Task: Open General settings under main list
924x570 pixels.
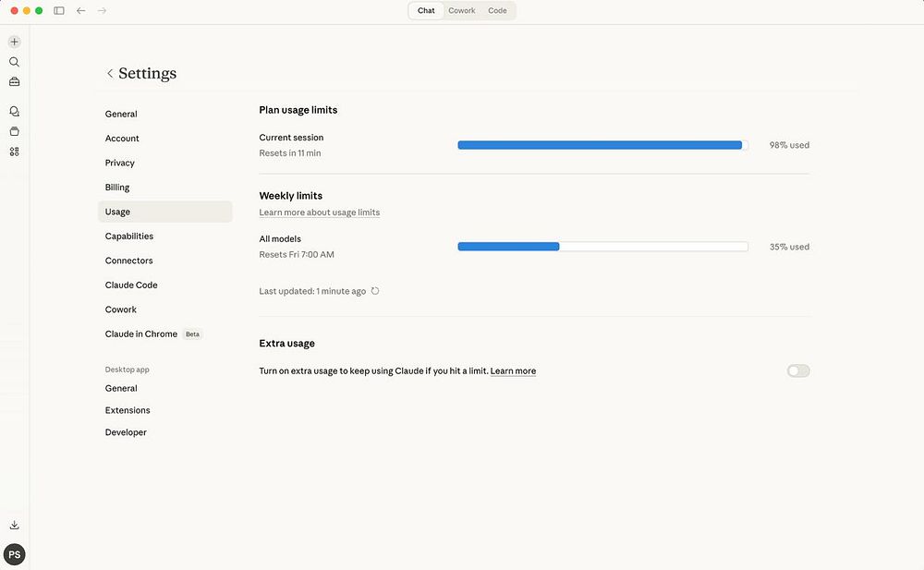Action: click(165, 114)
